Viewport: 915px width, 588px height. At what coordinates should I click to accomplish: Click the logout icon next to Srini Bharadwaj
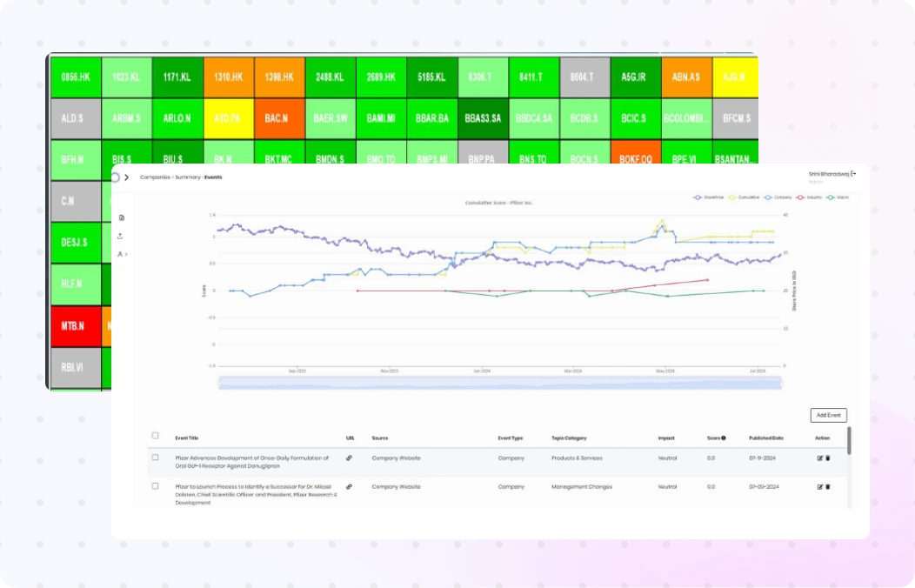[854, 174]
